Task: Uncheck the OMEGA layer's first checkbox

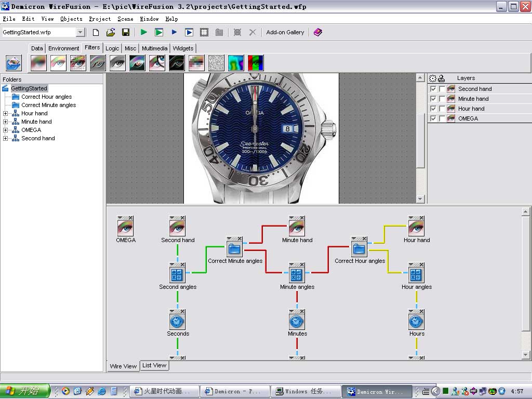Action: [433, 118]
